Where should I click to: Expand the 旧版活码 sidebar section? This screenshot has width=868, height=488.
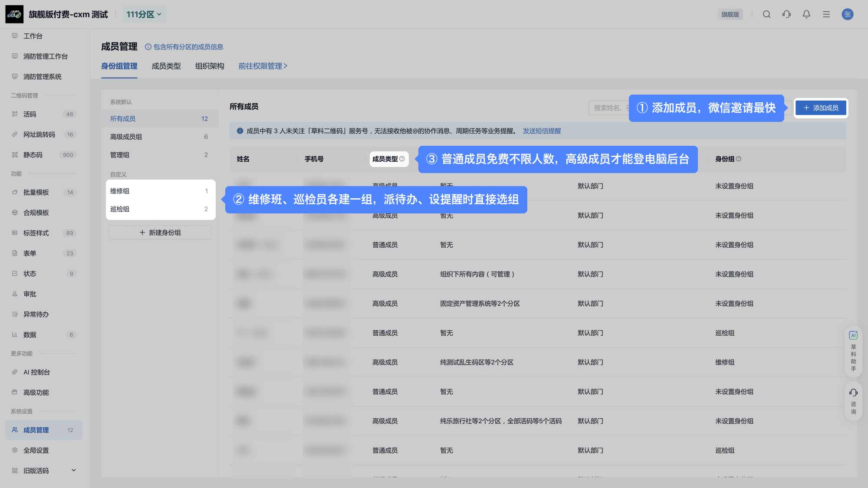[x=43, y=471]
